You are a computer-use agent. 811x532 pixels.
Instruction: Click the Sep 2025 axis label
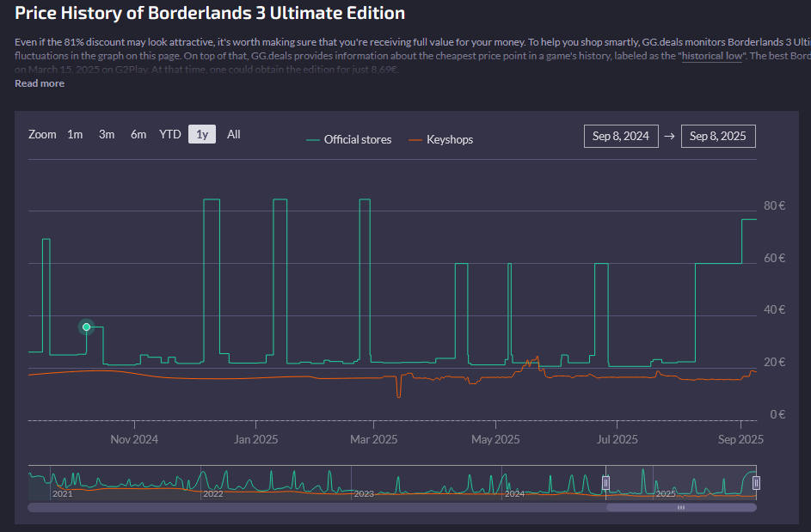[740, 439]
